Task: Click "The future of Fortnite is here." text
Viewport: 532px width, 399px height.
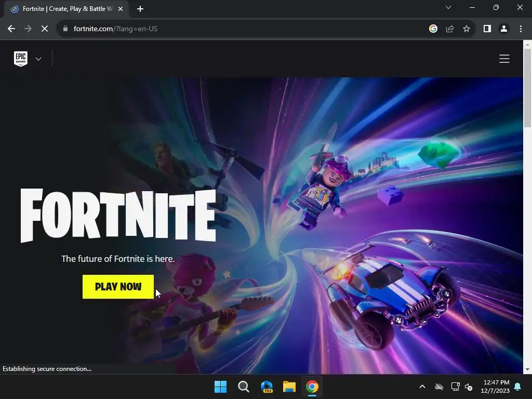Action: [x=118, y=259]
